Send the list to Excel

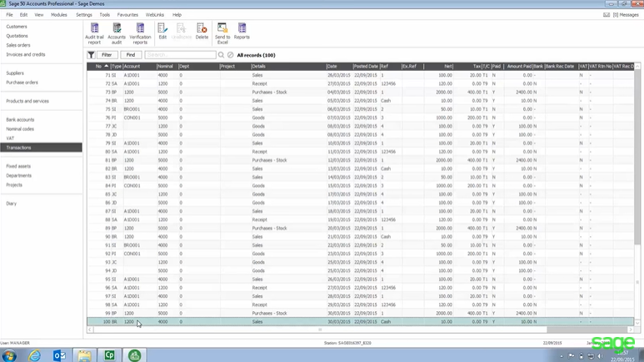click(222, 33)
